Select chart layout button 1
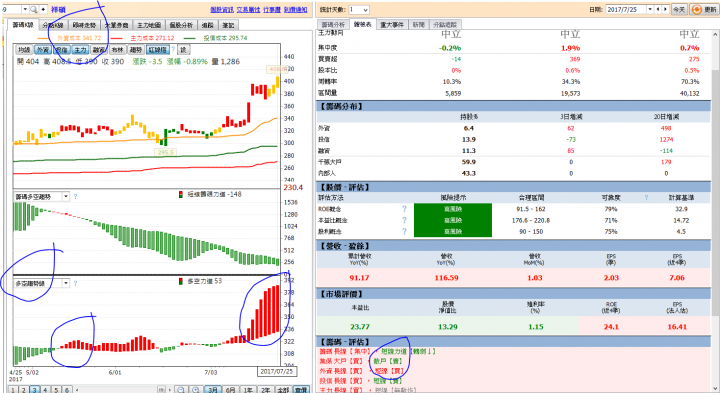The width and height of the screenshot is (720, 393). coord(13,390)
